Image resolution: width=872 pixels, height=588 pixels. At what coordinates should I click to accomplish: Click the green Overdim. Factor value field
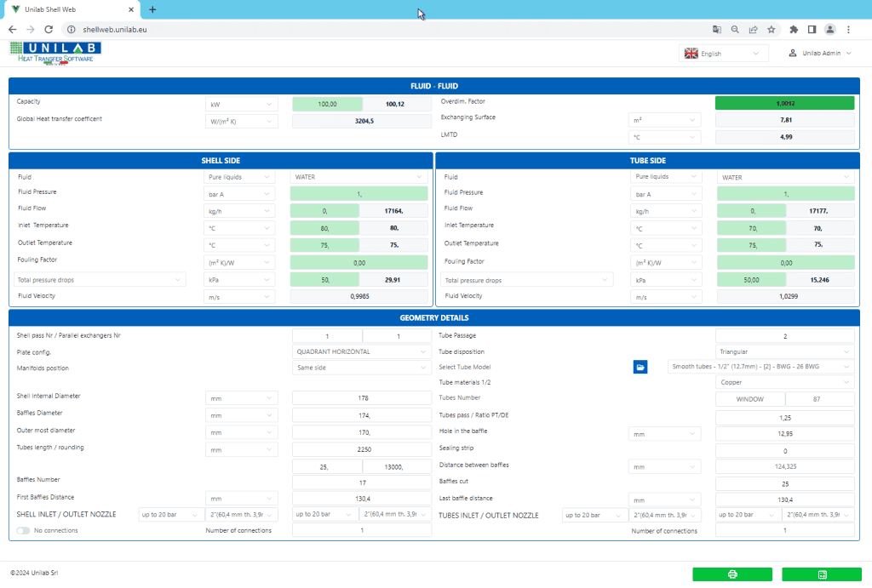click(784, 103)
